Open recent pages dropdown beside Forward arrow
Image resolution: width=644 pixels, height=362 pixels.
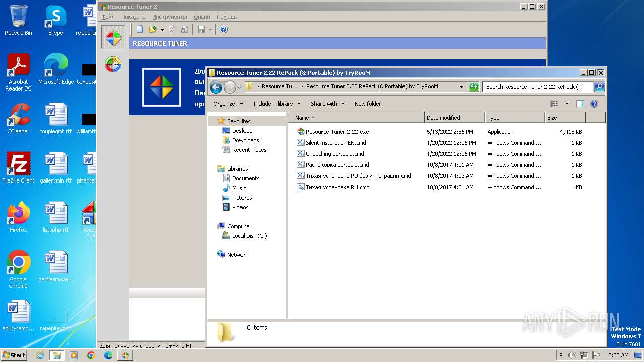(240, 87)
